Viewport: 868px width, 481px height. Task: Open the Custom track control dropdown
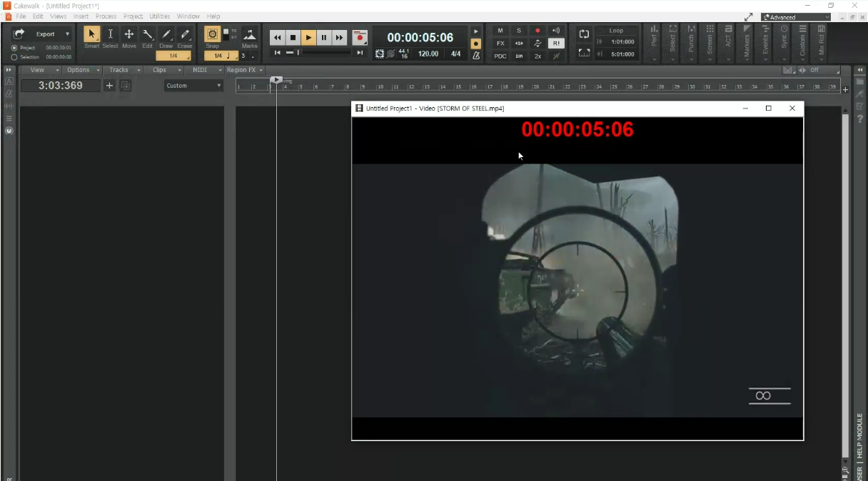[x=193, y=86]
